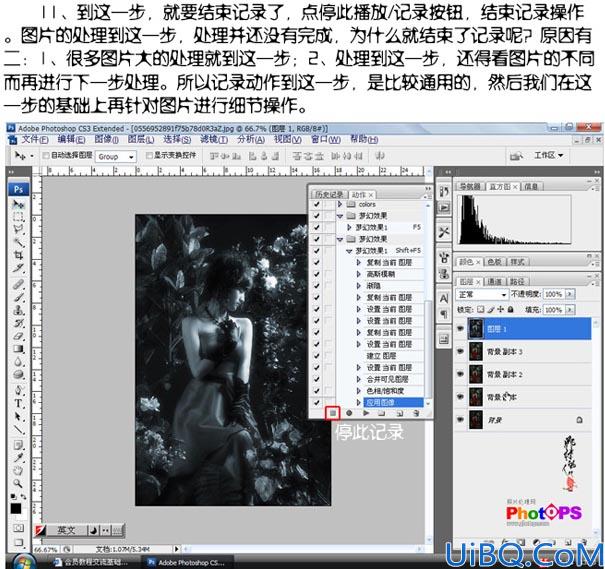The width and height of the screenshot is (605, 569).
Task: Hide the 背景 副本 3 layer
Action: [x=460, y=351]
